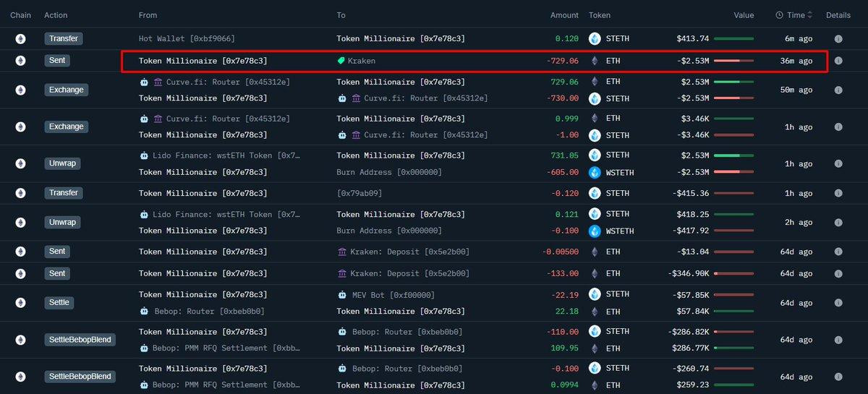Open details info icon for -0.00500 ETH Sent row
868x394 pixels.
click(x=838, y=252)
